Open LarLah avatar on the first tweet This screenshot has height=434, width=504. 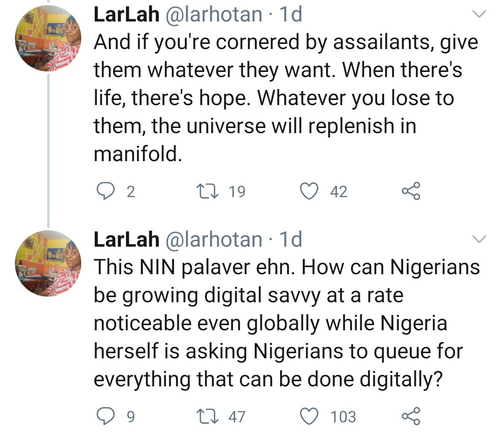pyautogui.click(x=48, y=39)
